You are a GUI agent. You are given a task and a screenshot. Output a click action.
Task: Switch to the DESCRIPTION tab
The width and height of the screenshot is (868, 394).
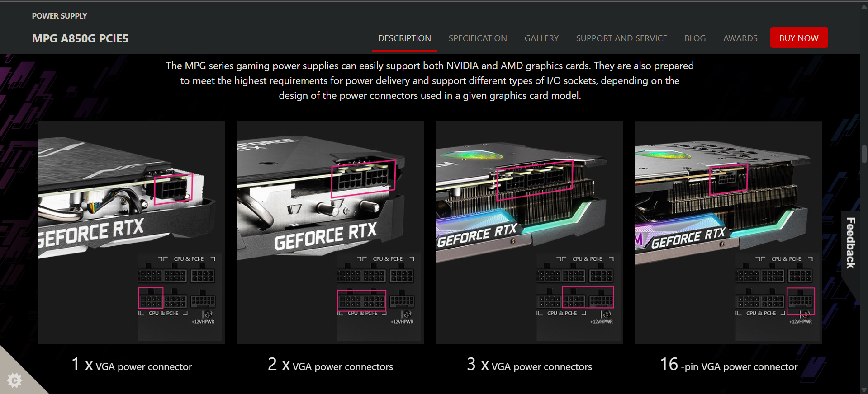click(x=404, y=38)
